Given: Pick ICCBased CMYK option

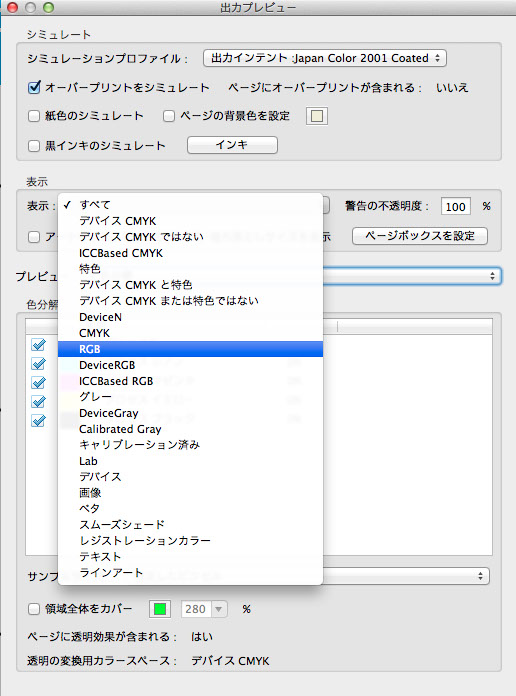Looking at the screenshot, I should point(190,253).
